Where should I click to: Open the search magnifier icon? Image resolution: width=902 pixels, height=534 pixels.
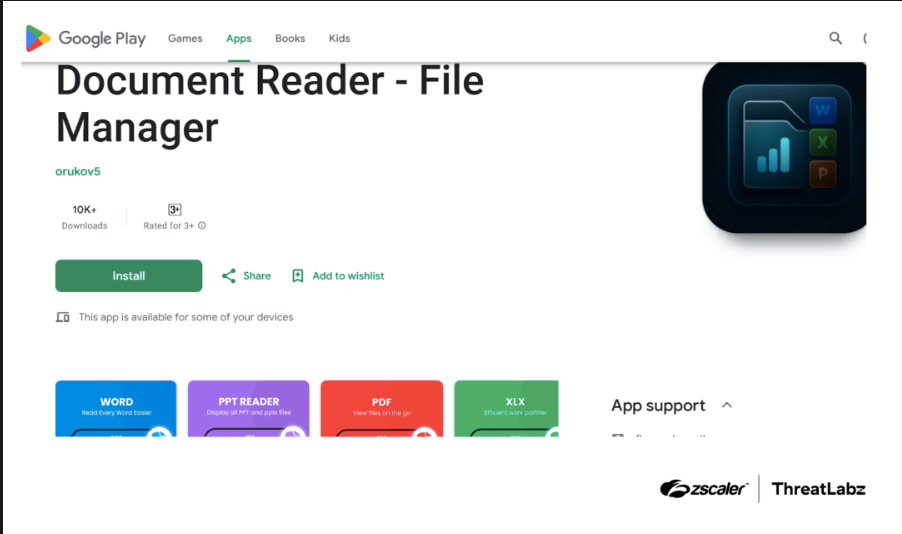[x=835, y=38]
